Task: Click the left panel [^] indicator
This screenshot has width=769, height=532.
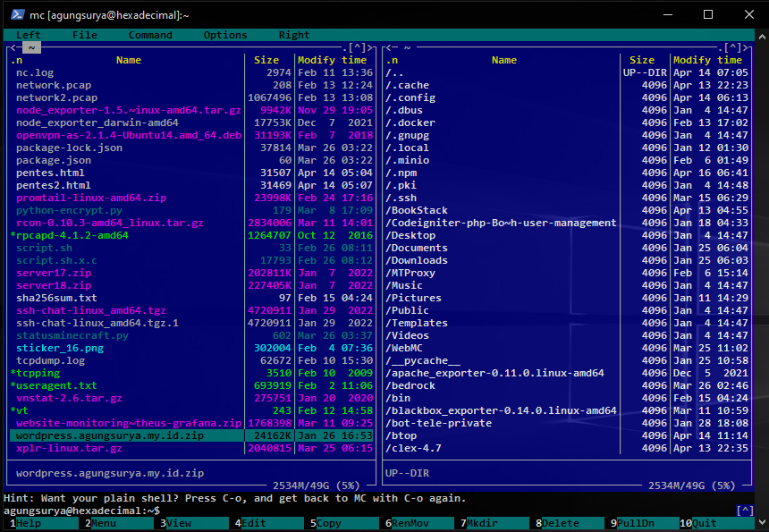Action: coord(358,47)
